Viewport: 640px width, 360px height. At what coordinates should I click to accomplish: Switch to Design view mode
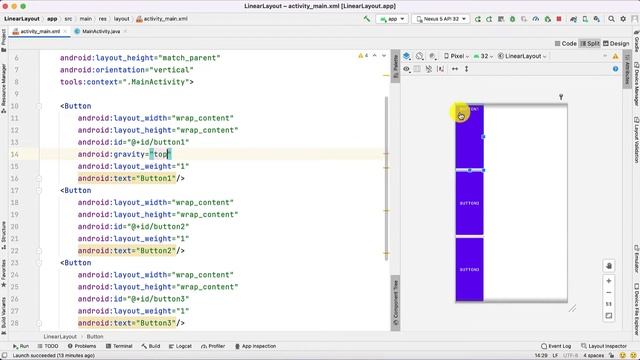pyautogui.click(x=616, y=43)
